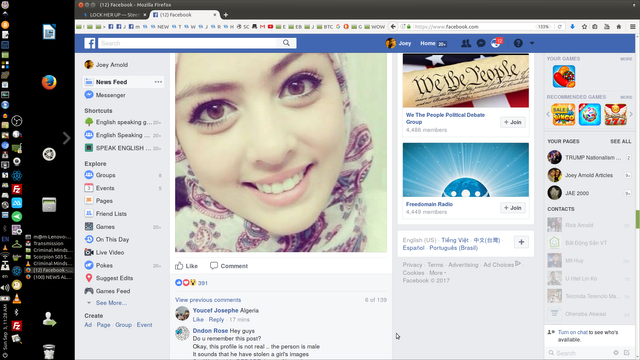Image resolution: width=640 pixels, height=360 pixels.
Task: Click the search magnifier button
Action: coord(287,43)
